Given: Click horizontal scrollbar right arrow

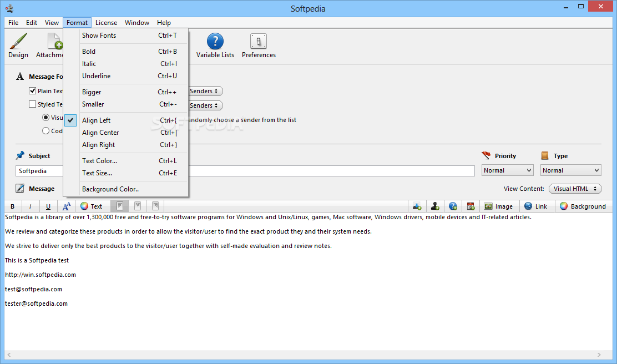Looking at the screenshot, I should 599,355.
